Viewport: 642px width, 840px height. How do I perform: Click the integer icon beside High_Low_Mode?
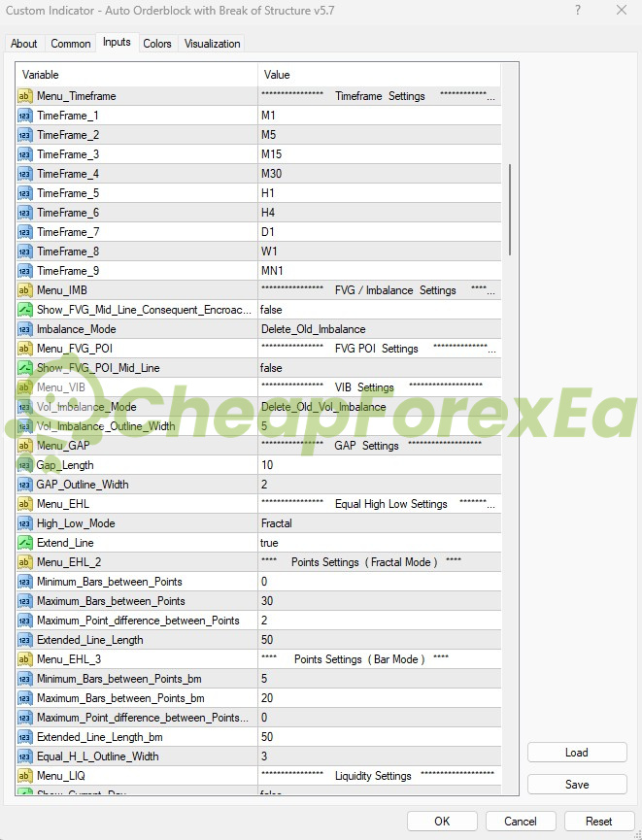(x=24, y=523)
